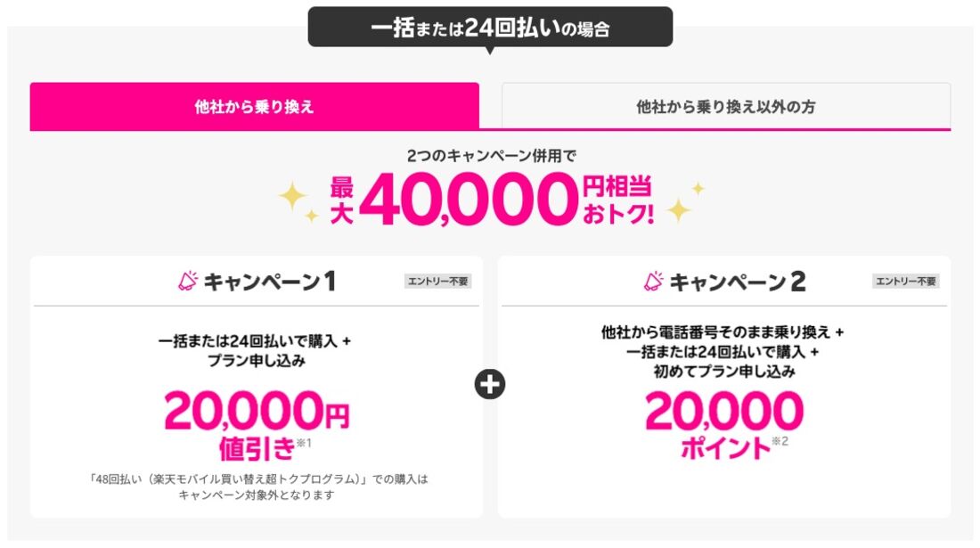
Task: Click the megaphone icon beside キャンペーン1
Action: click(187, 282)
